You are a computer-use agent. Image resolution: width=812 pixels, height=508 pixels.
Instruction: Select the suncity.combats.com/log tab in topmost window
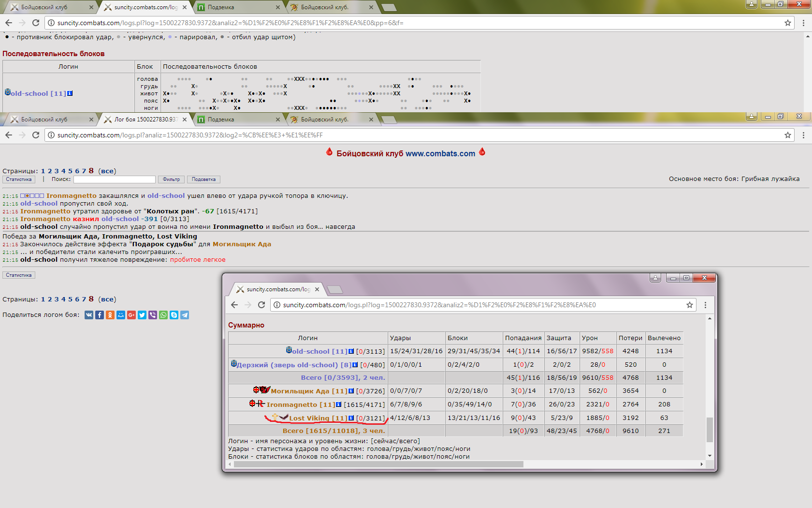(x=145, y=7)
